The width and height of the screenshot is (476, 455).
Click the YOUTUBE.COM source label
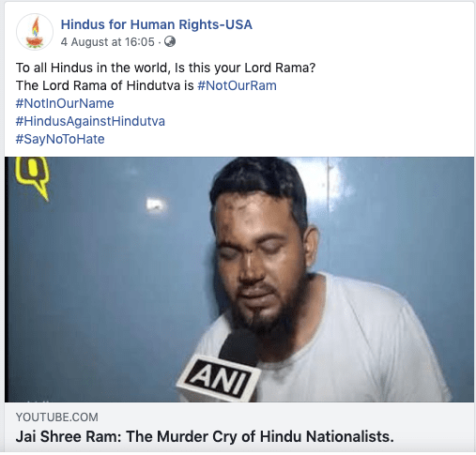57,417
